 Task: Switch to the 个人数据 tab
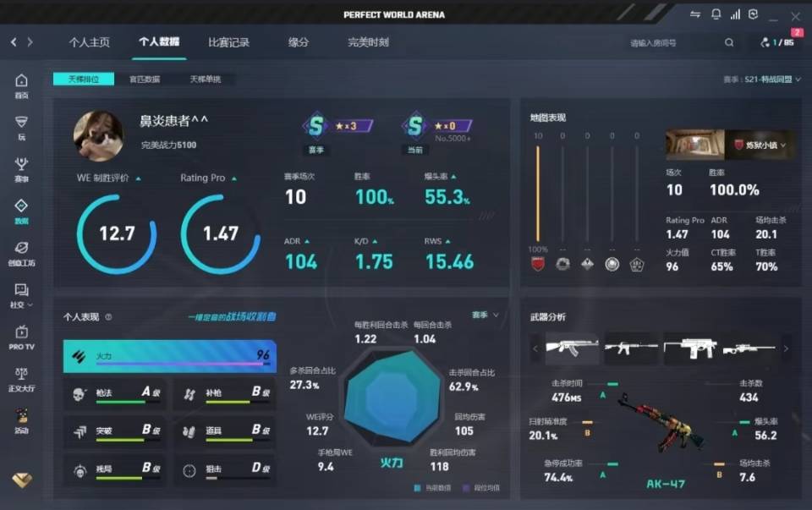[x=159, y=42]
